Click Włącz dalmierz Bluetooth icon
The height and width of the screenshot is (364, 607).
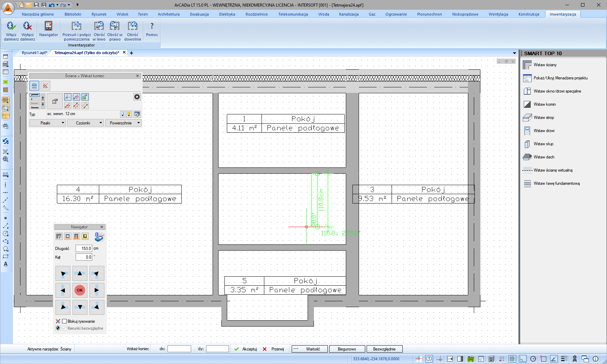click(11, 26)
